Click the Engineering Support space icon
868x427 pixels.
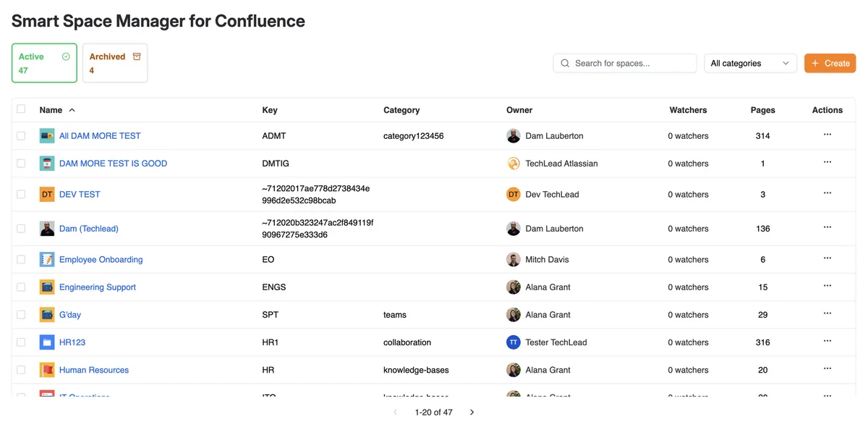pos(47,287)
